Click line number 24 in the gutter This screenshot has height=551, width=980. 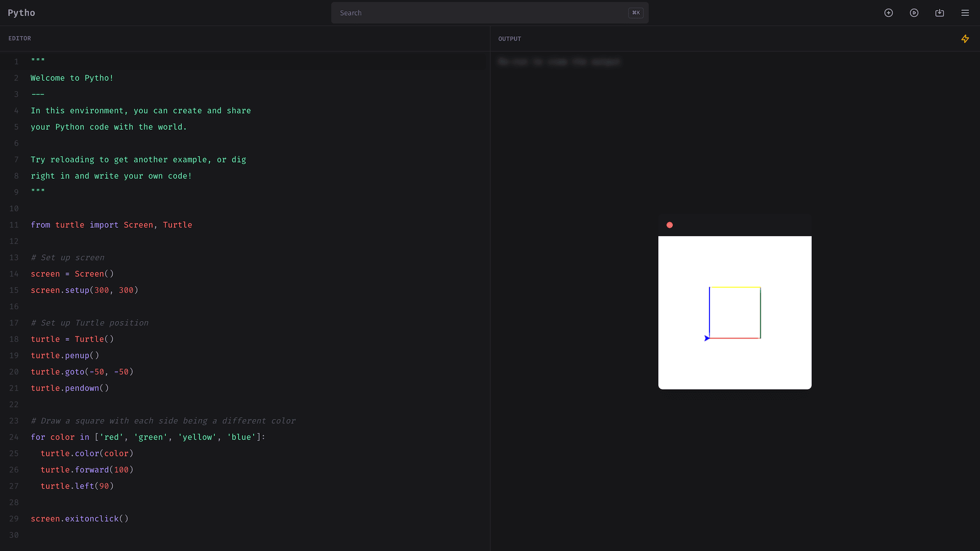tap(14, 437)
